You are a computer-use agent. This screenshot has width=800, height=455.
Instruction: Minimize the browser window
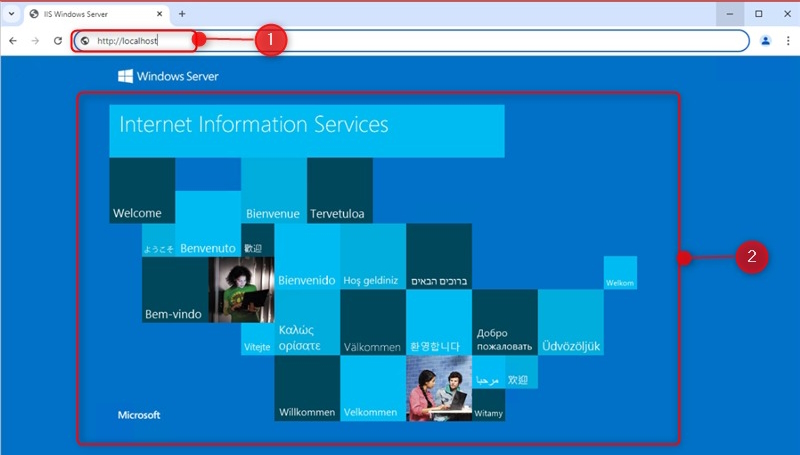(x=730, y=14)
